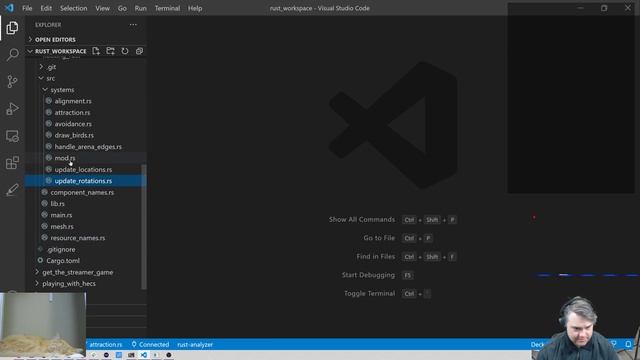Open the View menu

tap(102, 8)
